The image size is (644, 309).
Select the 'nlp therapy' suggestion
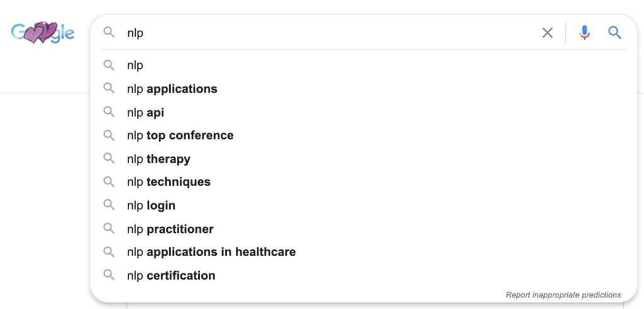158,159
